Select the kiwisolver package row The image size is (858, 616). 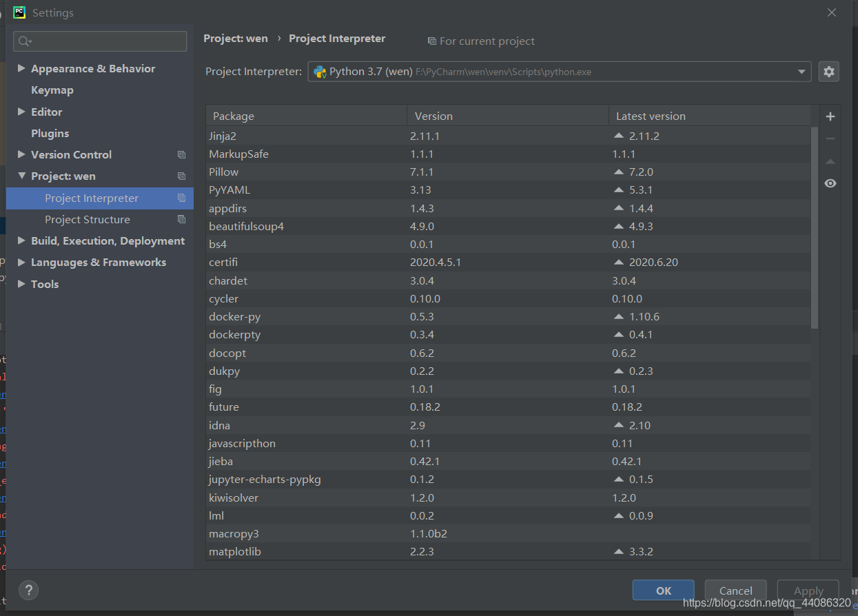click(x=509, y=497)
